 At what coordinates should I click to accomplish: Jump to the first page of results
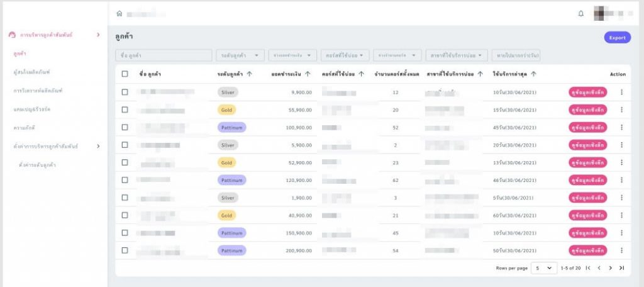coord(588,268)
